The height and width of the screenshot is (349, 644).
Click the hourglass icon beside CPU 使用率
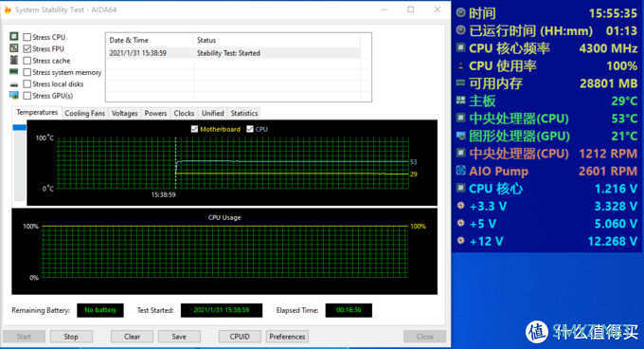461,65
